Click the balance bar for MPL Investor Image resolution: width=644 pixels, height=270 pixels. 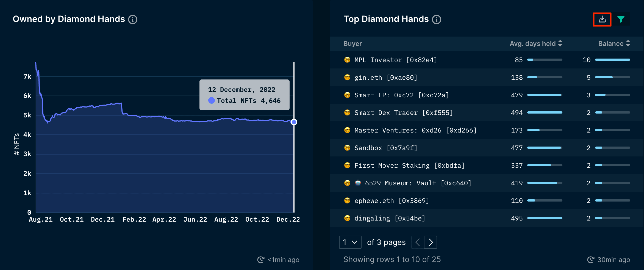coord(612,60)
